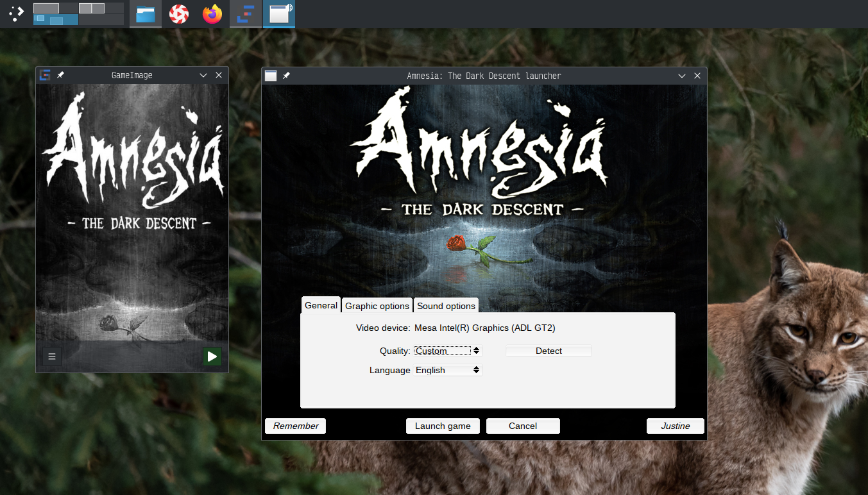The width and height of the screenshot is (868, 495).
Task: Click Launch game button
Action: point(443,426)
